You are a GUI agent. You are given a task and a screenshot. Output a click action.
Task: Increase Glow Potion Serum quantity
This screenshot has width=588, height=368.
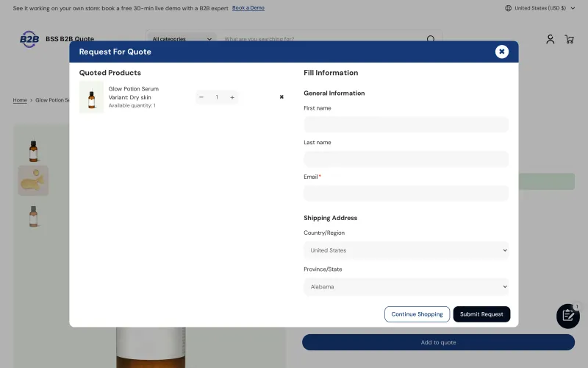[232, 97]
